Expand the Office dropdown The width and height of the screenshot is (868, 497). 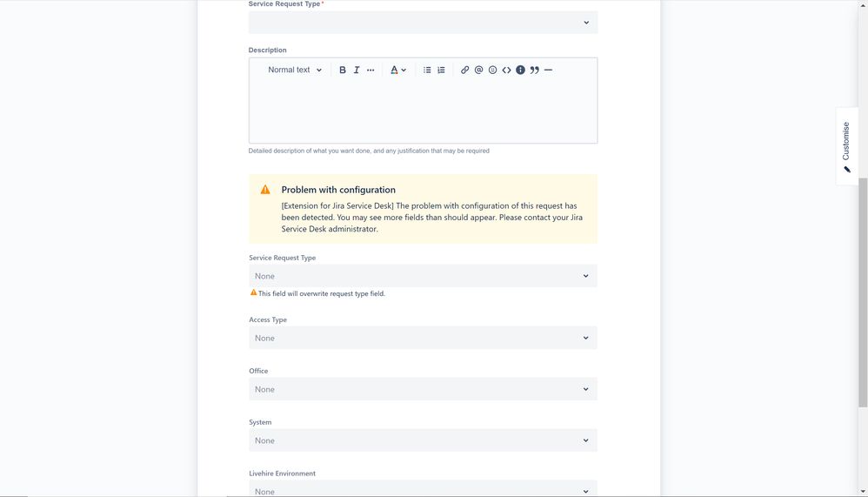pos(423,389)
